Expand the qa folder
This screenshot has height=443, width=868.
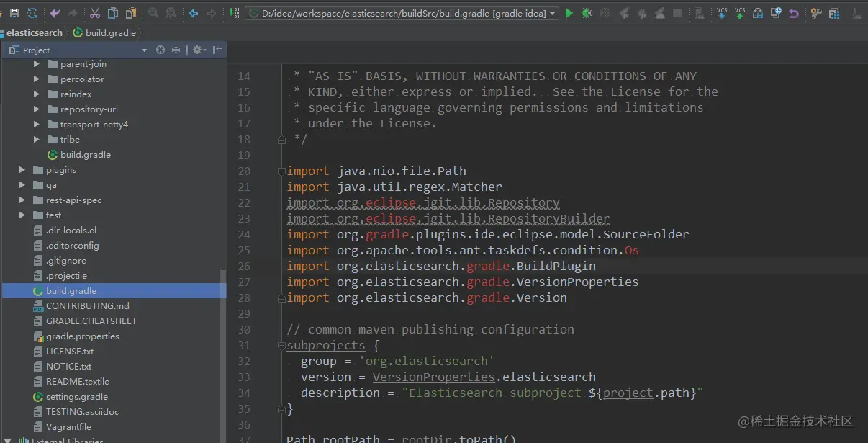click(22, 185)
